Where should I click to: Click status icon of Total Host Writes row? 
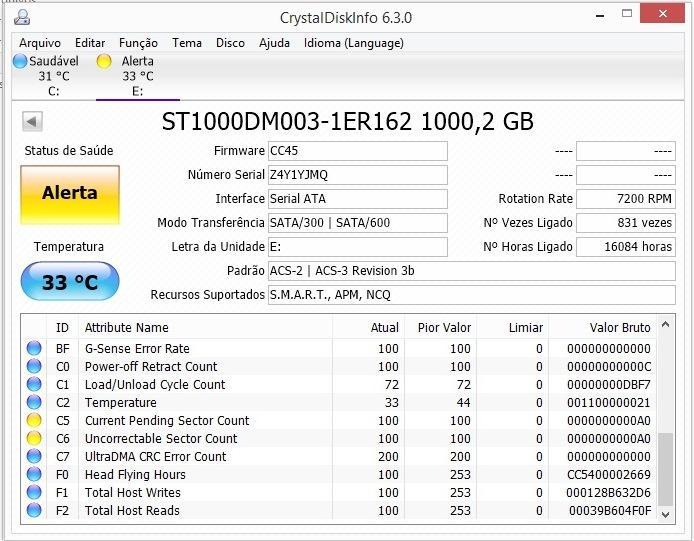[34, 492]
